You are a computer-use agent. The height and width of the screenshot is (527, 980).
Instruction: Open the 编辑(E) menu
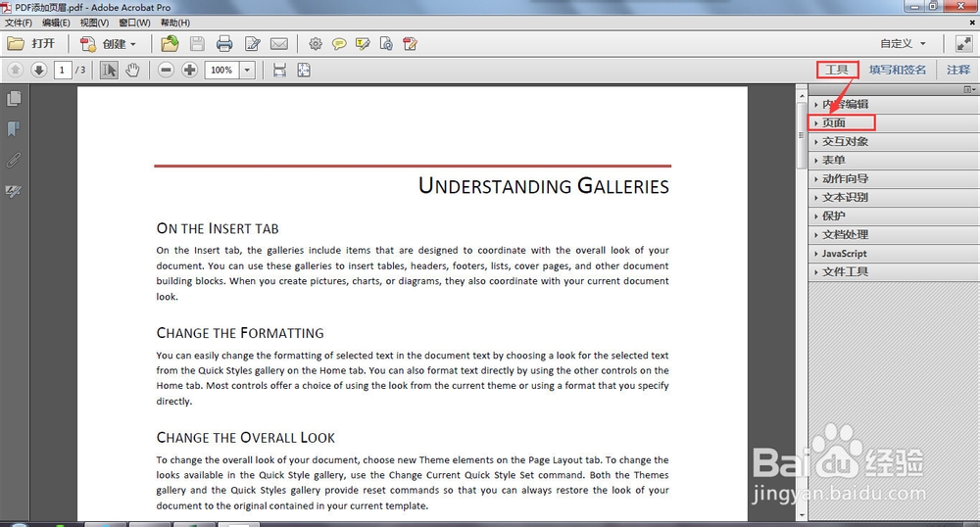pyautogui.click(x=56, y=23)
